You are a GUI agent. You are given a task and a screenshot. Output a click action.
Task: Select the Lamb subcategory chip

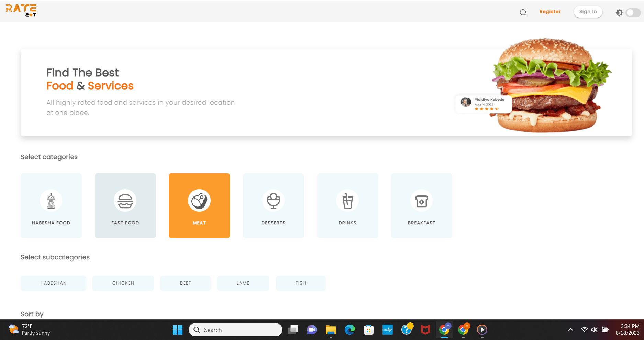(243, 283)
